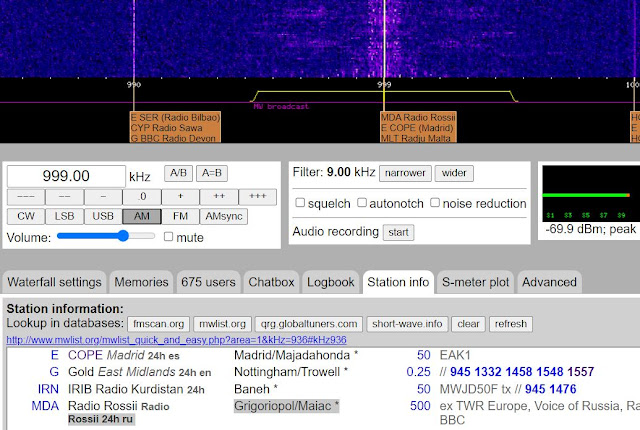
Task: Click the .0 round-frequency button
Action: point(142,197)
